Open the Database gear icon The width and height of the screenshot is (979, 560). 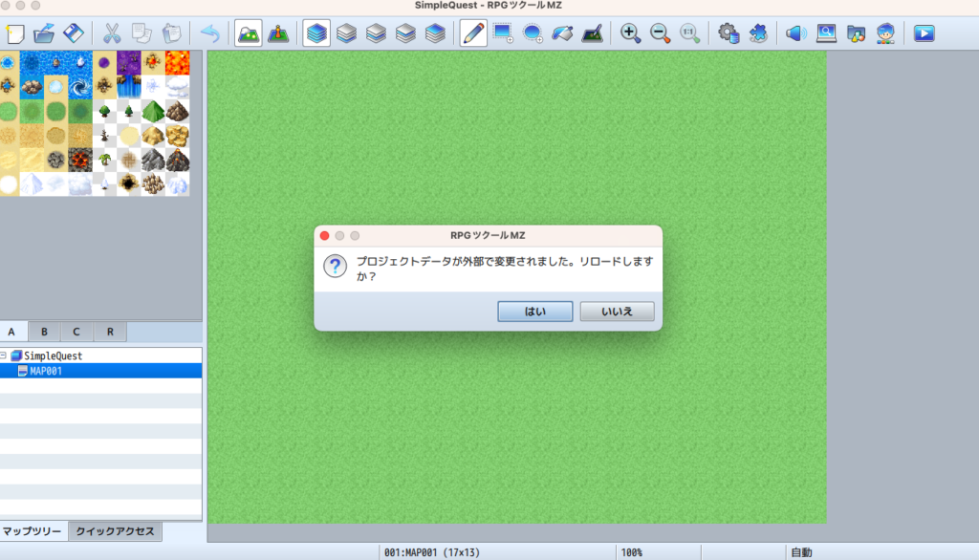[729, 33]
